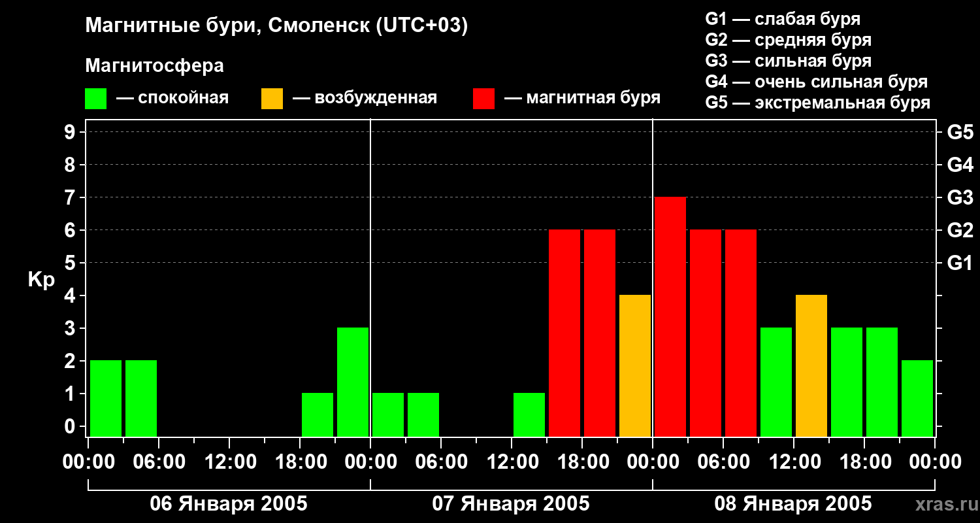
Task: Click the first red bar on 07 Января
Action: pyautogui.click(x=564, y=333)
